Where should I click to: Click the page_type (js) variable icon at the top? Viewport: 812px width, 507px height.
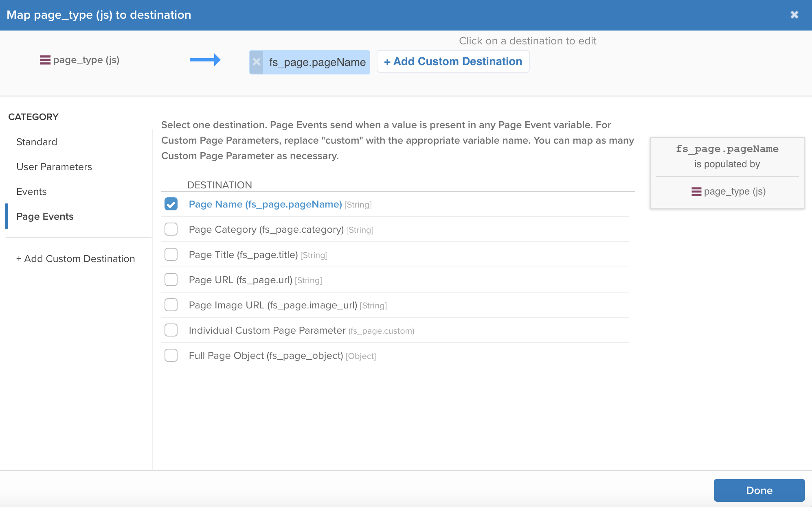click(45, 60)
